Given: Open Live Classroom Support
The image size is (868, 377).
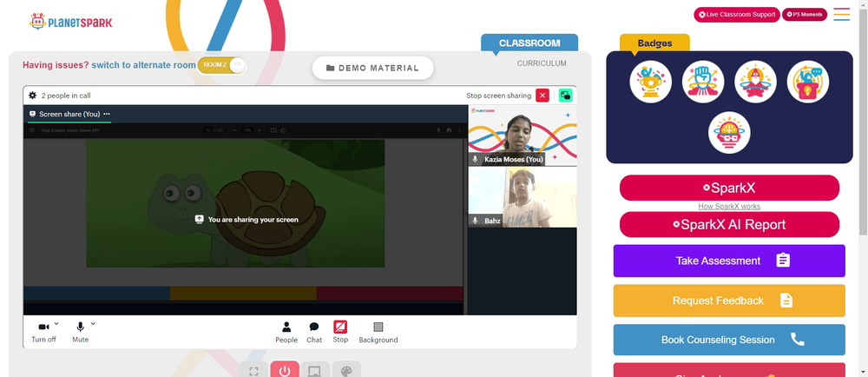Looking at the screenshot, I should coord(737,15).
